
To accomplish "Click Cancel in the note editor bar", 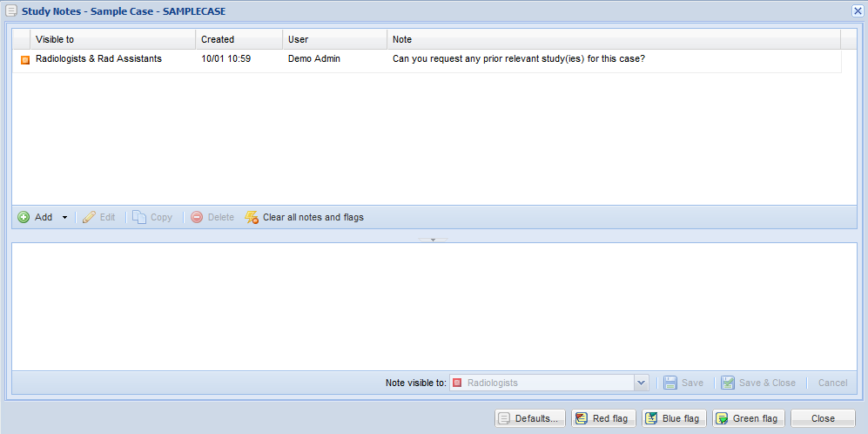I will tap(832, 383).
